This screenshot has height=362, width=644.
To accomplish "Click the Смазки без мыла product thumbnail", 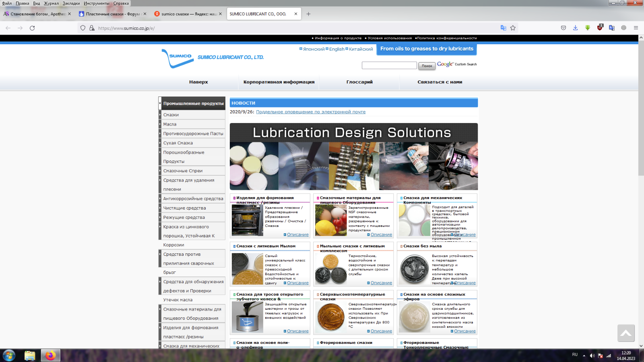I will pyautogui.click(x=414, y=269).
